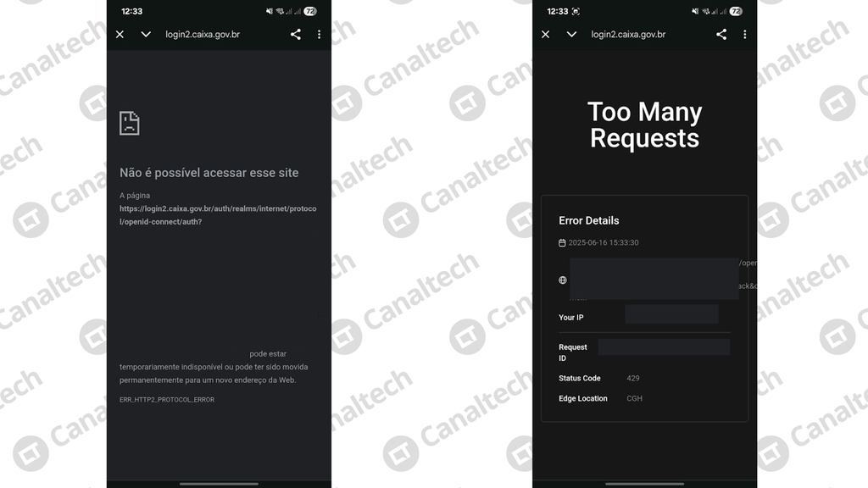
Task: Select the ERR_HTTP2_PROTOCOL_ERROR code
Action: (x=167, y=400)
